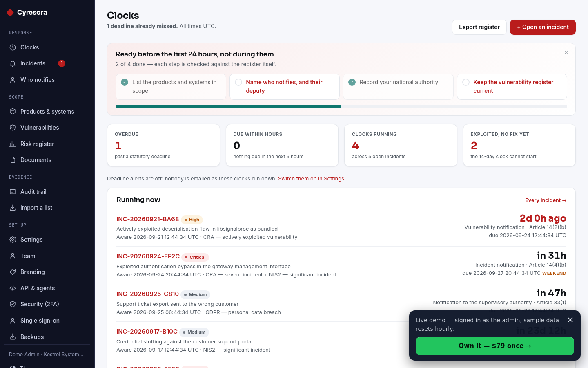The width and height of the screenshot is (588, 368).
Task: Go to Products & systems menu item
Action: pos(47,112)
